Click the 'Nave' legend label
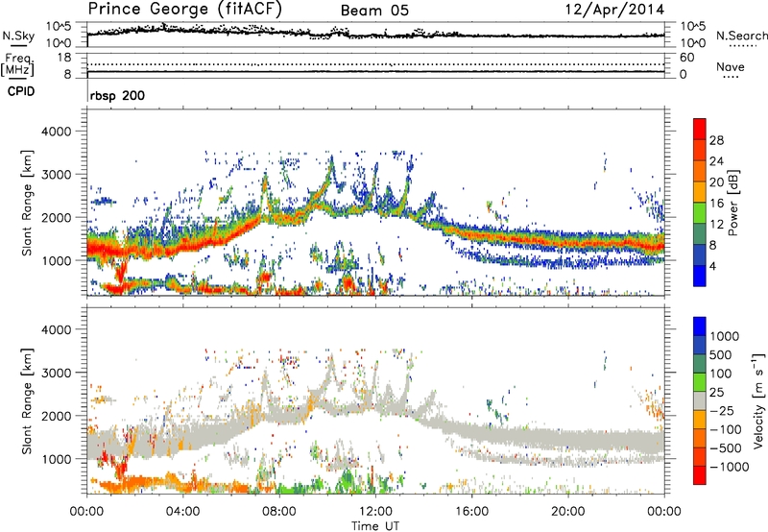 [x=731, y=67]
